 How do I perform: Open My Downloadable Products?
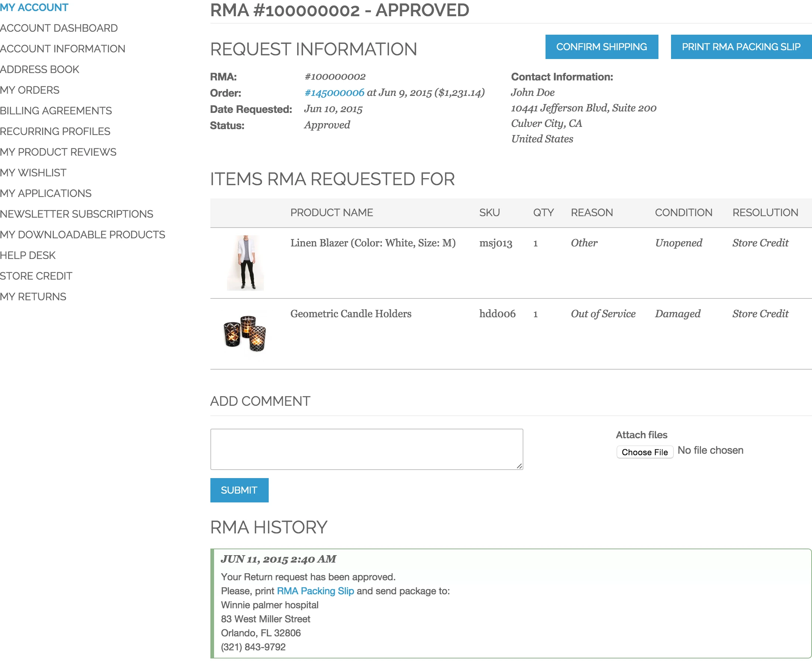click(x=83, y=235)
